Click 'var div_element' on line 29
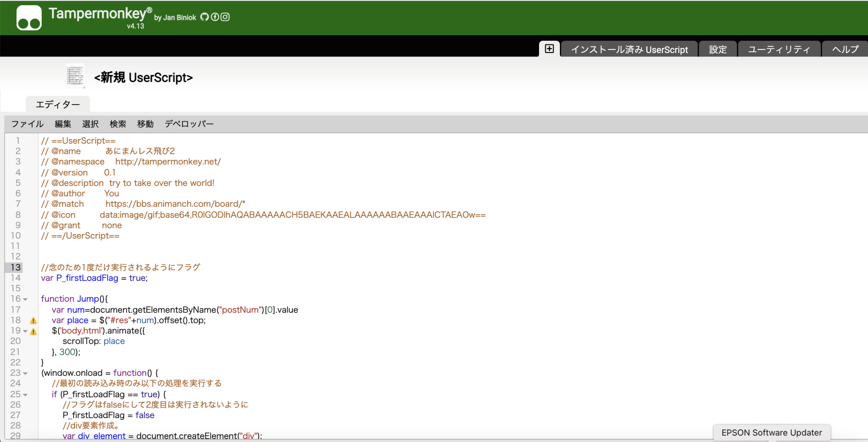 [x=94, y=436]
